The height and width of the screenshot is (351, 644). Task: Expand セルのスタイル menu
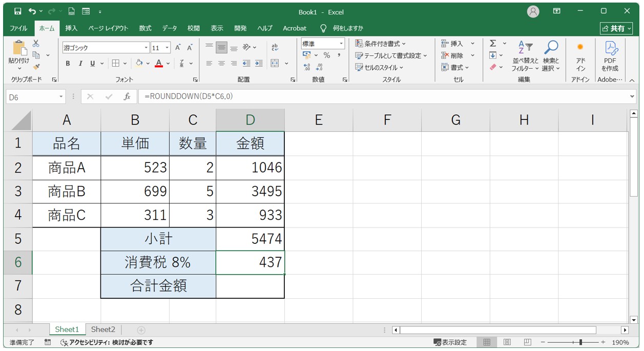point(379,67)
